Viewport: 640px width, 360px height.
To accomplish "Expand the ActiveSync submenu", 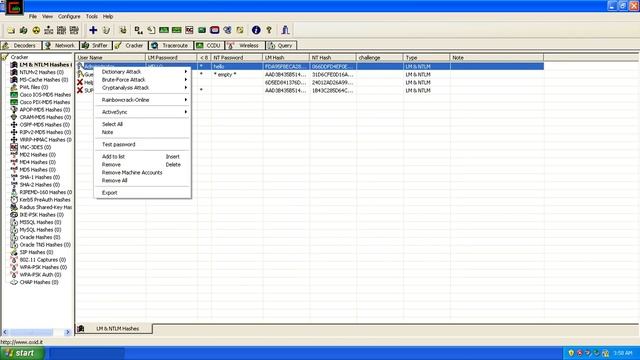I will click(x=143, y=112).
